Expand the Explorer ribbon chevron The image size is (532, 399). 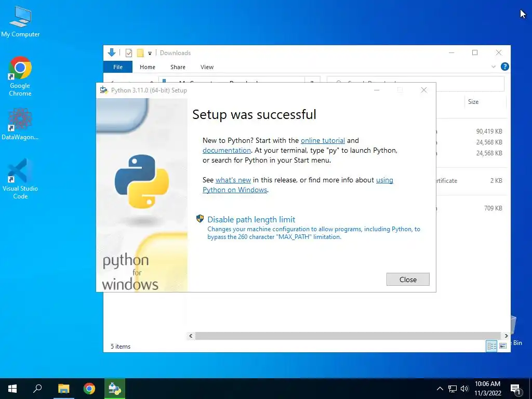pyautogui.click(x=494, y=67)
